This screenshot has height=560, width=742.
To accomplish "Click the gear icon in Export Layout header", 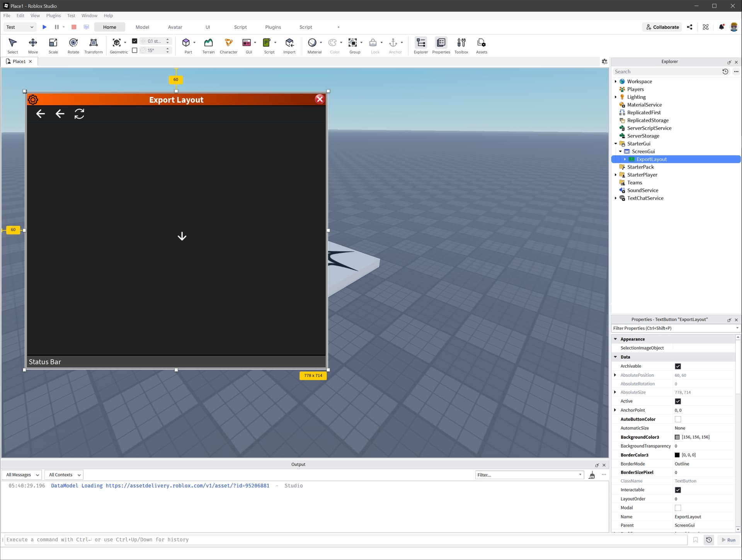I will coord(33,100).
